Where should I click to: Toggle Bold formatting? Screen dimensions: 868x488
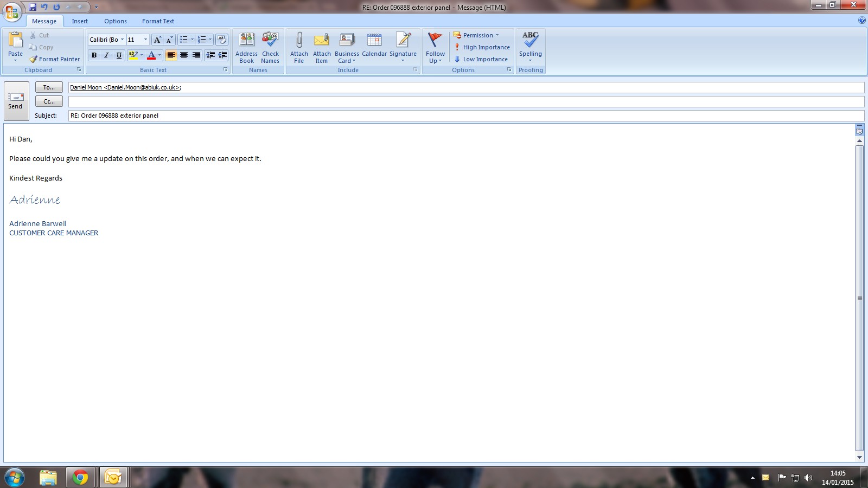click(x=94, y=55)
